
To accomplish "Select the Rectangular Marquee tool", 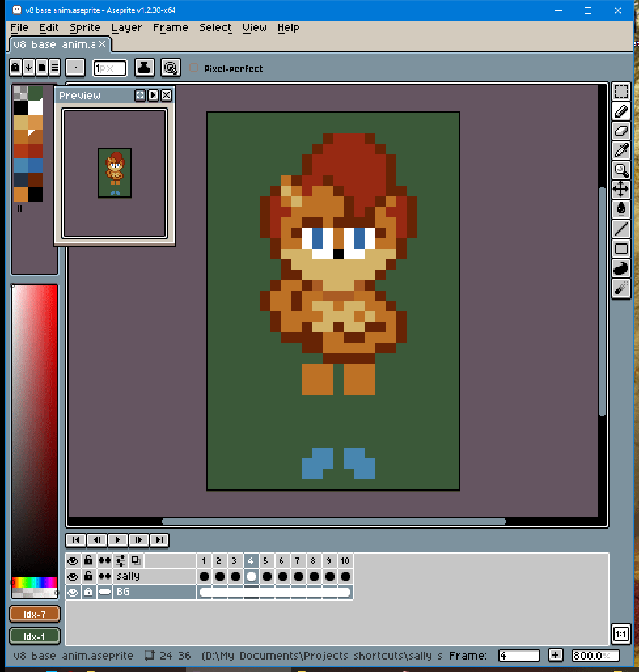I will (621, 92).
